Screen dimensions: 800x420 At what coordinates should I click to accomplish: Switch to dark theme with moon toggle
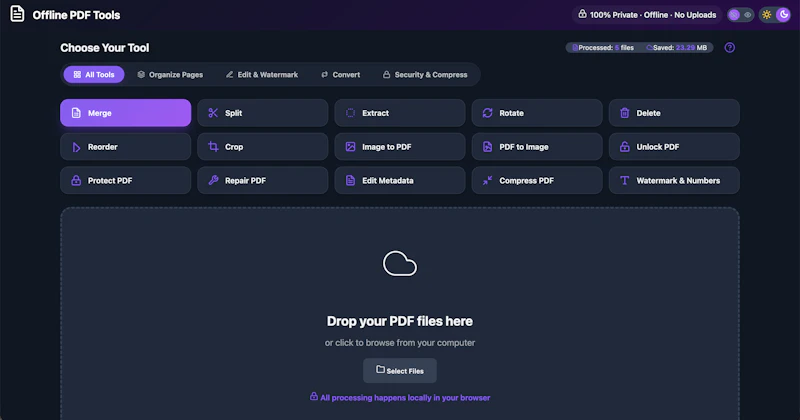pos(783,15)
